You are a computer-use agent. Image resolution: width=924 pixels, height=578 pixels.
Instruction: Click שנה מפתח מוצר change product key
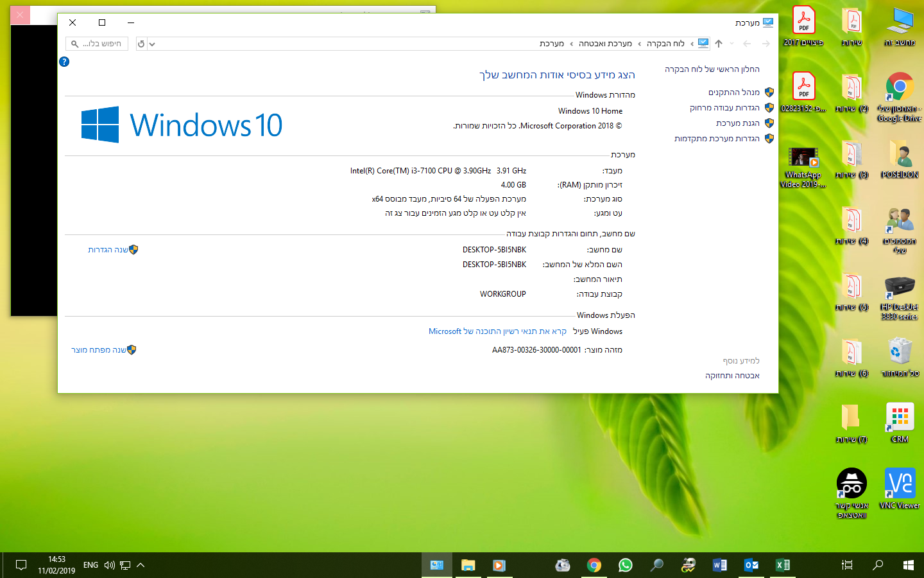[x=99, y=350]
